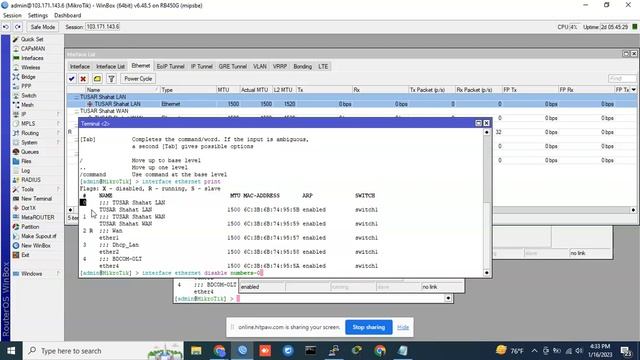Disable interface with the red X button
The width and height of the screenshot is (640, 360).
(83, 79)
